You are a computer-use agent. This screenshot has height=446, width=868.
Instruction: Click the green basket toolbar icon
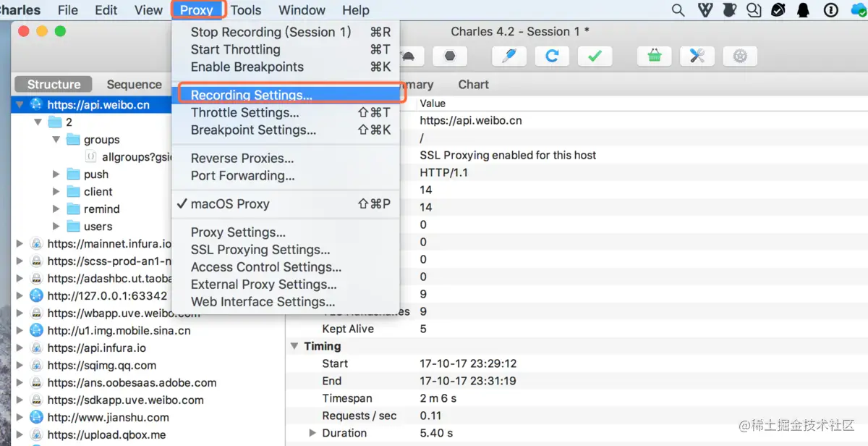(x=655, y=56)
